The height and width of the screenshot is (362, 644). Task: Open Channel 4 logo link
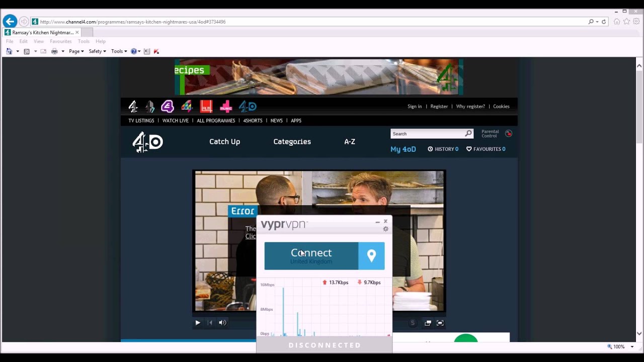133,106
